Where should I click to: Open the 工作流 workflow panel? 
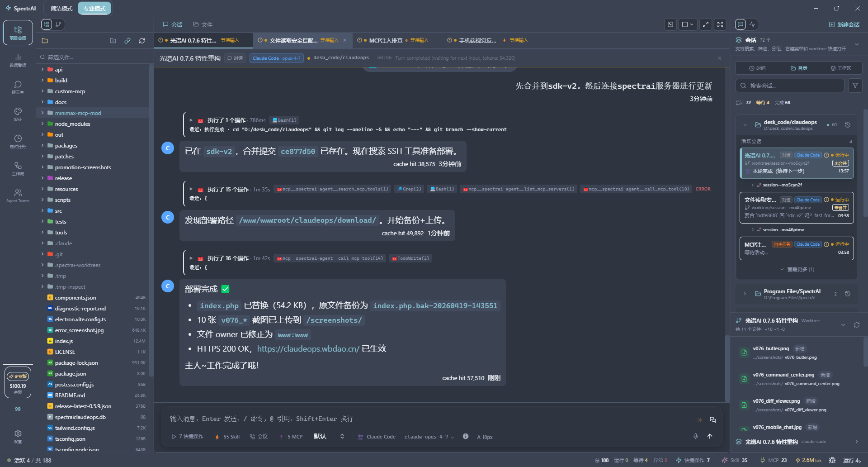click(18, 168)
